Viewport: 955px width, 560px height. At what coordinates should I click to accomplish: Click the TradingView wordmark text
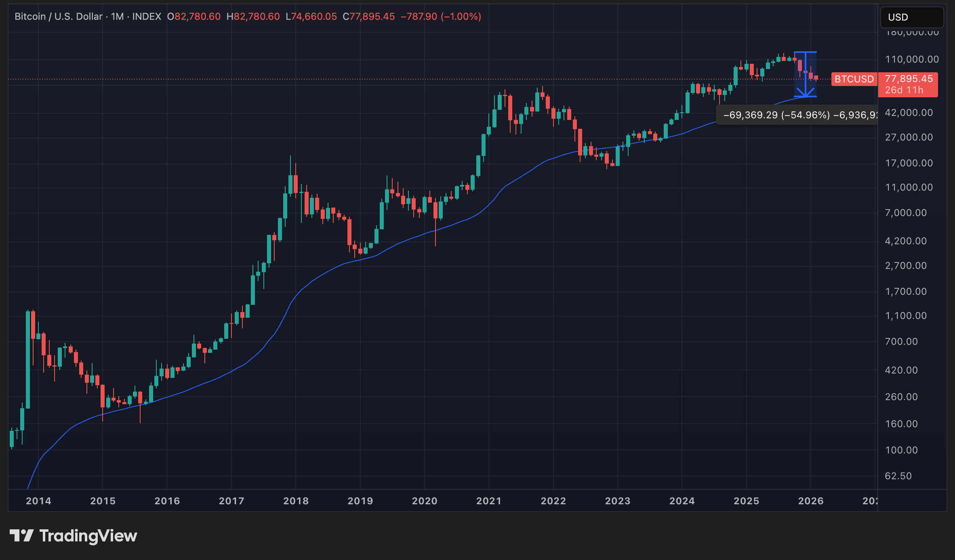tap(88, 536)
